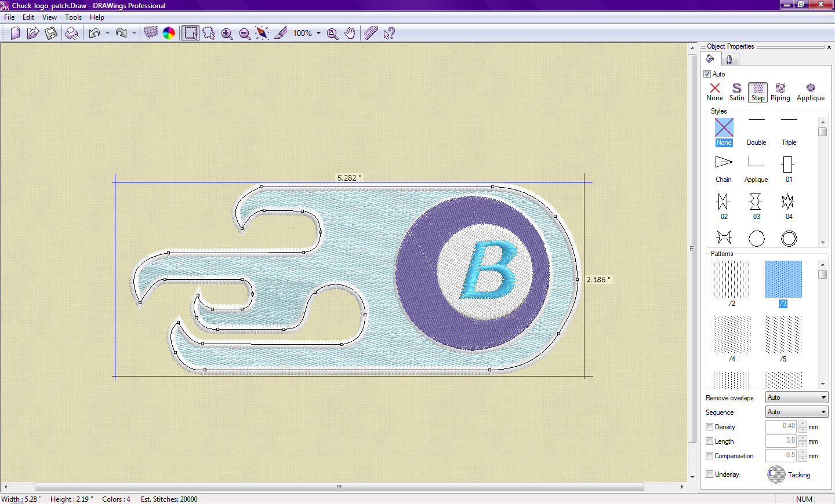Image resolution: width=835 pixels, height=504 pixels.
Task: Open the Sequence dropdown
Action: (x=797, y=412)
